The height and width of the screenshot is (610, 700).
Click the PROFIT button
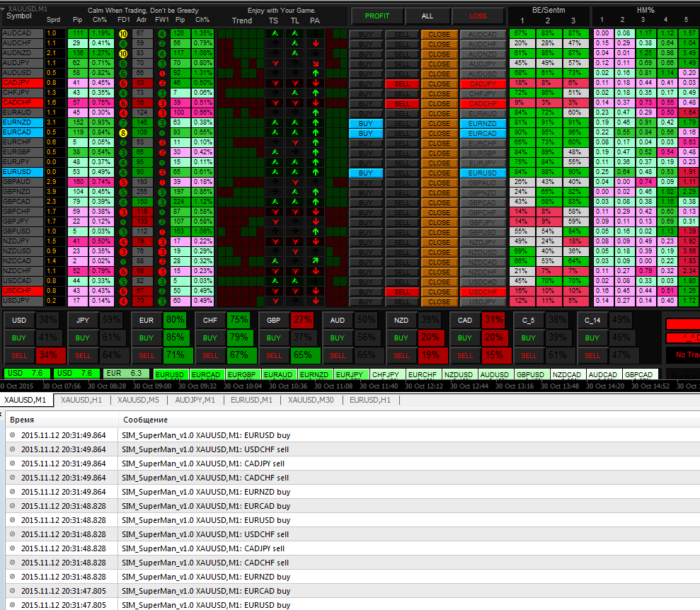377,16
